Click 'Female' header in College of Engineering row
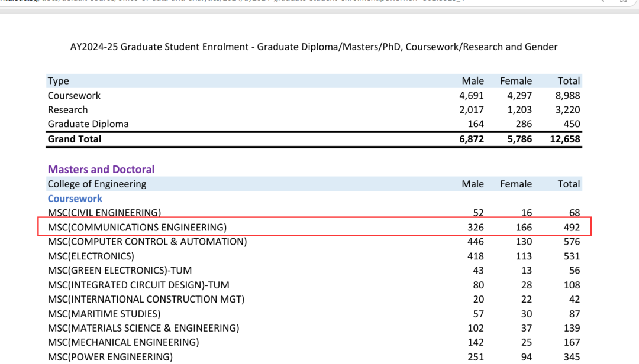The height and width of the screenshot is (364, 639). (516, 184)
